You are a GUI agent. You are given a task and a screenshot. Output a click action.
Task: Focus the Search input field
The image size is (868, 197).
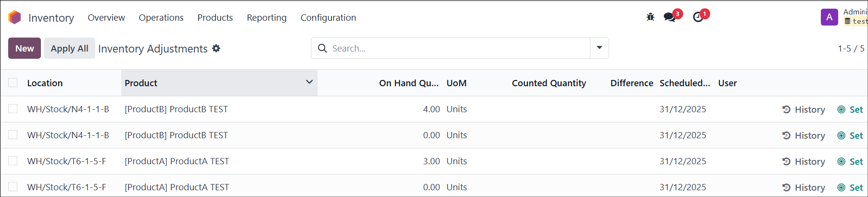coord(460,48)
